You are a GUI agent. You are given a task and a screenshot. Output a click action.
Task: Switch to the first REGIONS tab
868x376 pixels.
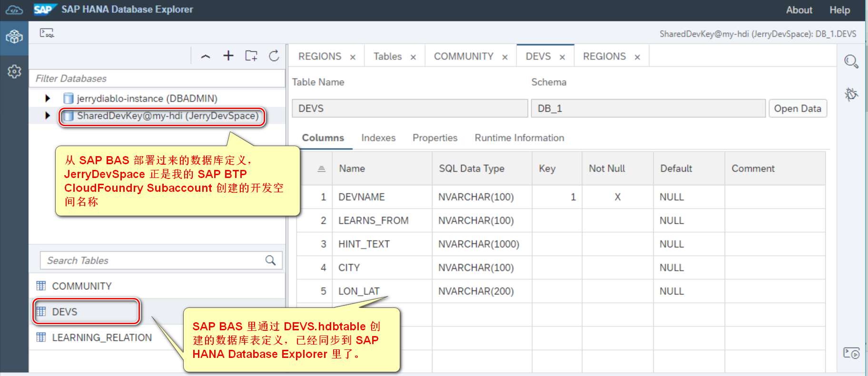coord(320,56)
